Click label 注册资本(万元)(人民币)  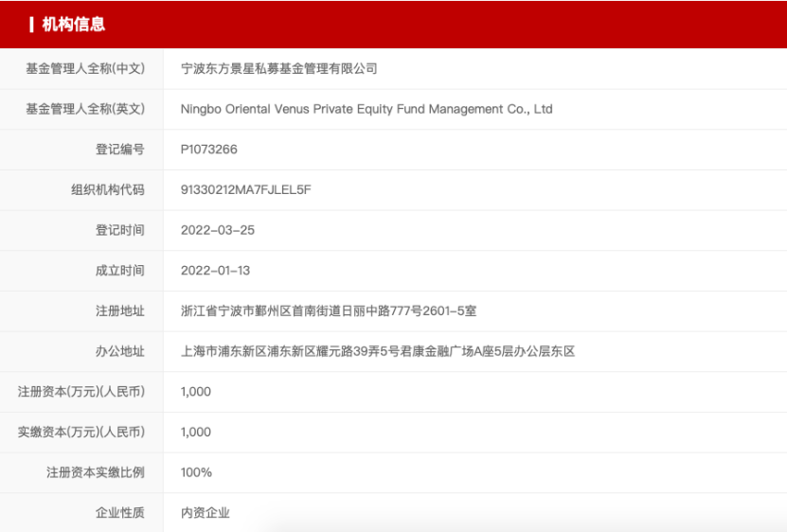(x=81, y=392)
